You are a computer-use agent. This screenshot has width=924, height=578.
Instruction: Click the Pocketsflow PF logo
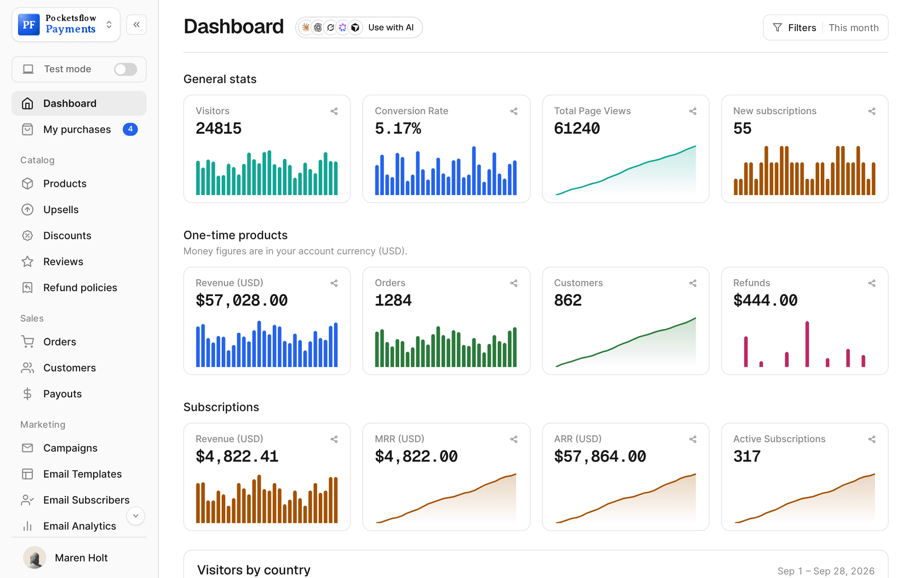point(28,24)
